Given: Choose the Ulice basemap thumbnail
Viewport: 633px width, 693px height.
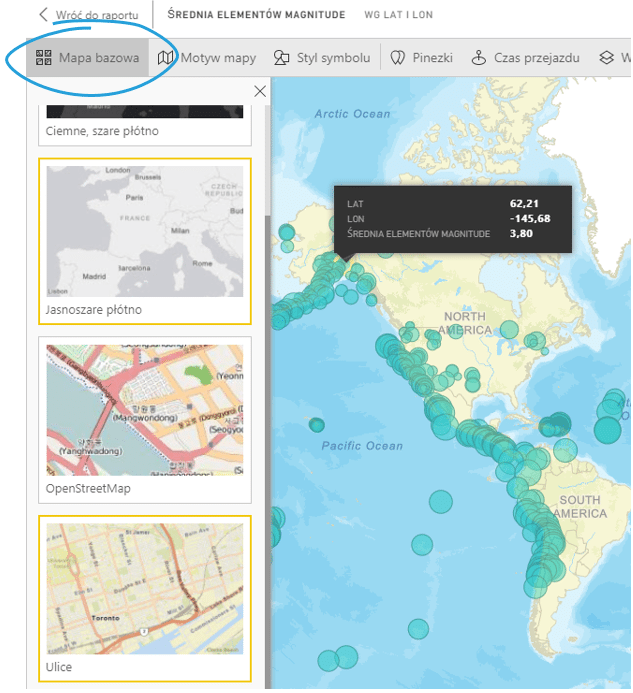Looking at the screenshot, I should point(144,588).
